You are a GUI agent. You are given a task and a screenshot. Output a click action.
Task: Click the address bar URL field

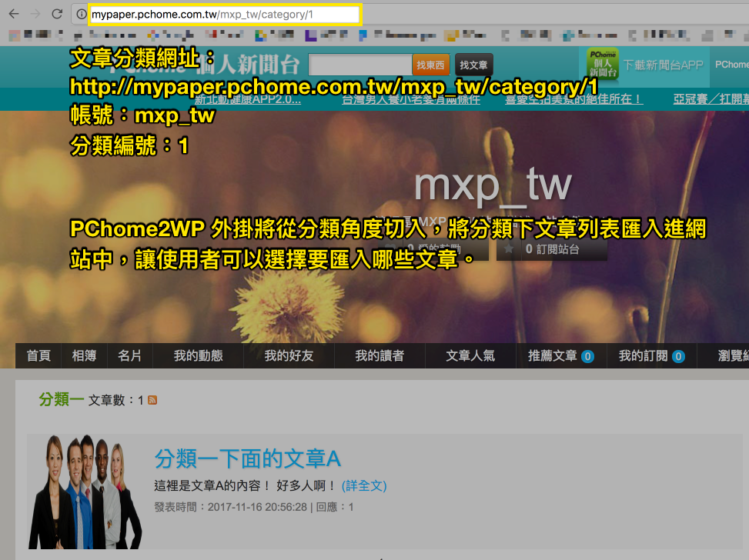click(225, 15)
